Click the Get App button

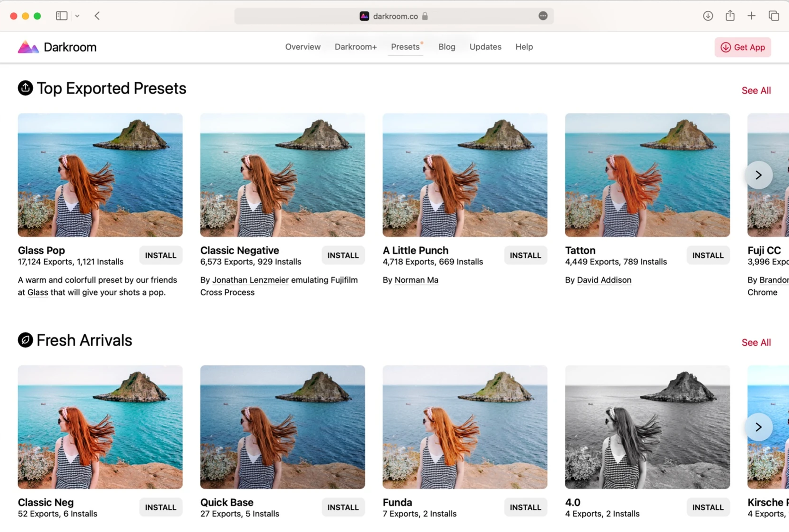[743, 47]
